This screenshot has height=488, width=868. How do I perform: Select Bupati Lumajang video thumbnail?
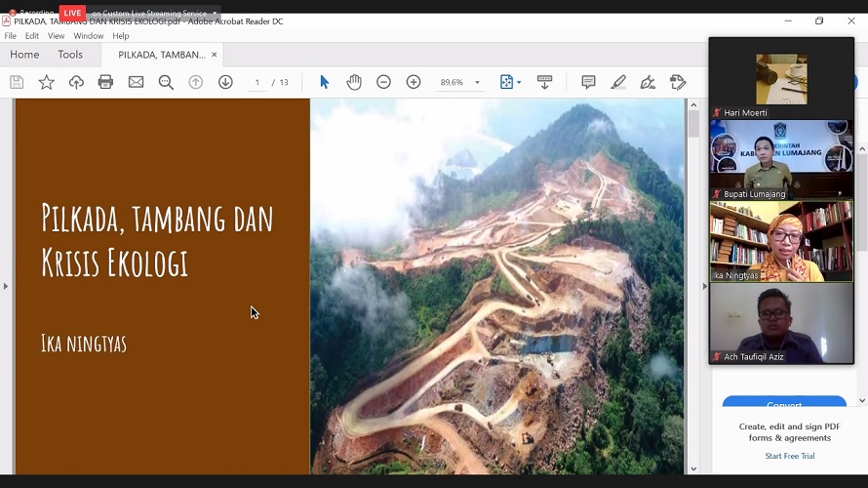tap(781, 159)
